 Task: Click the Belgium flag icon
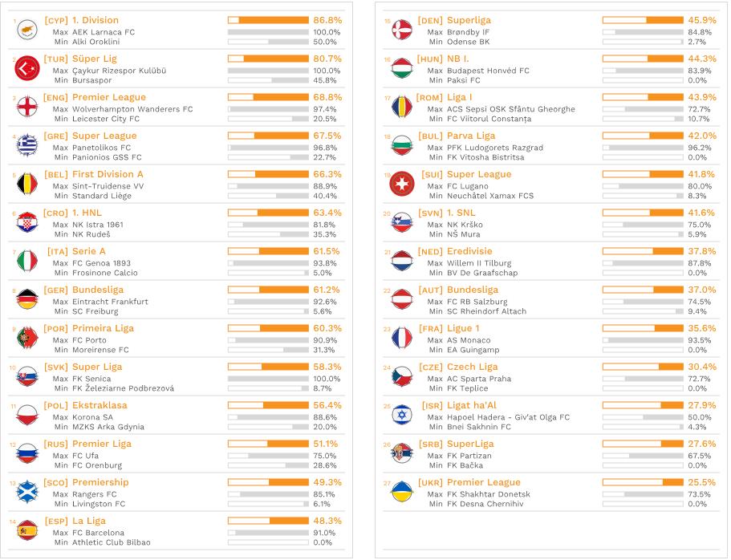coord(27,185)
